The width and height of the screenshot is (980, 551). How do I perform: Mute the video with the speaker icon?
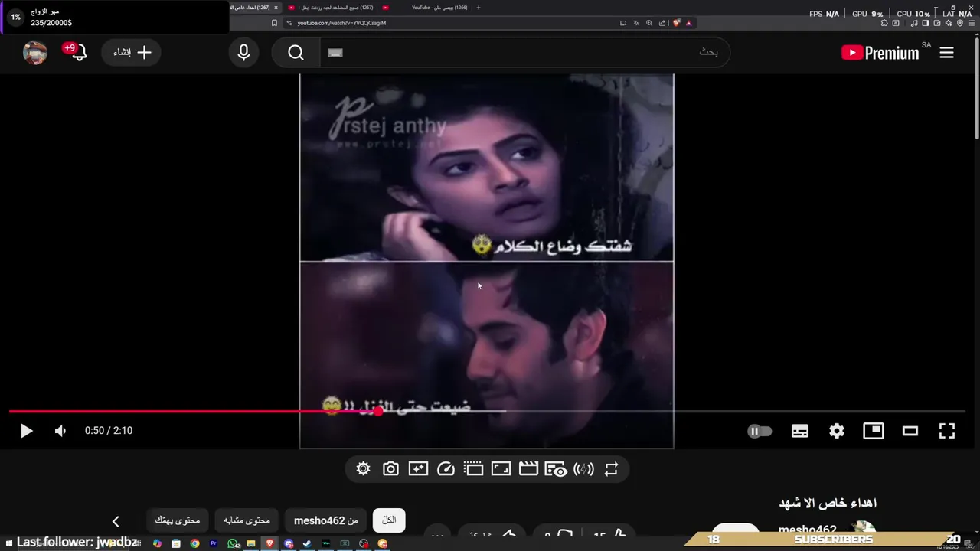click(60, 431)
